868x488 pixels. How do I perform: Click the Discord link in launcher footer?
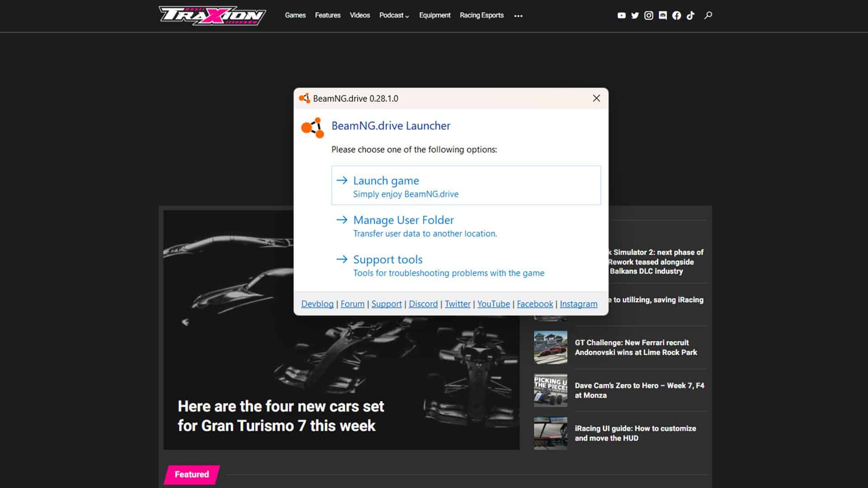pyautogui.click(x=423, y=304)
